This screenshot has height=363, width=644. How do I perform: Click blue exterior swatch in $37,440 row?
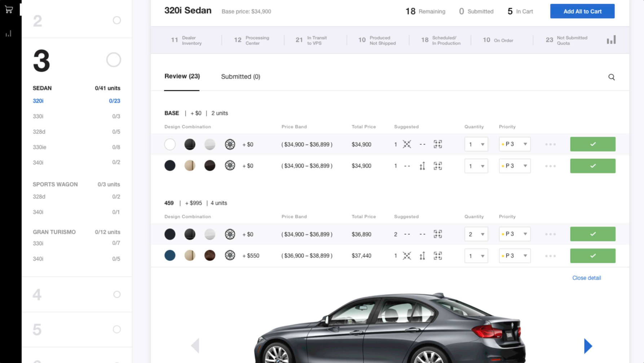coord(170,255)
